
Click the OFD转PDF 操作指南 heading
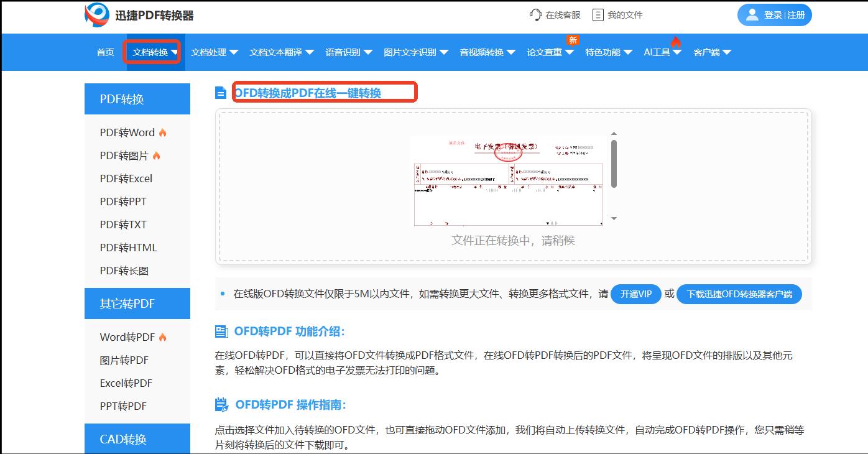290,405
